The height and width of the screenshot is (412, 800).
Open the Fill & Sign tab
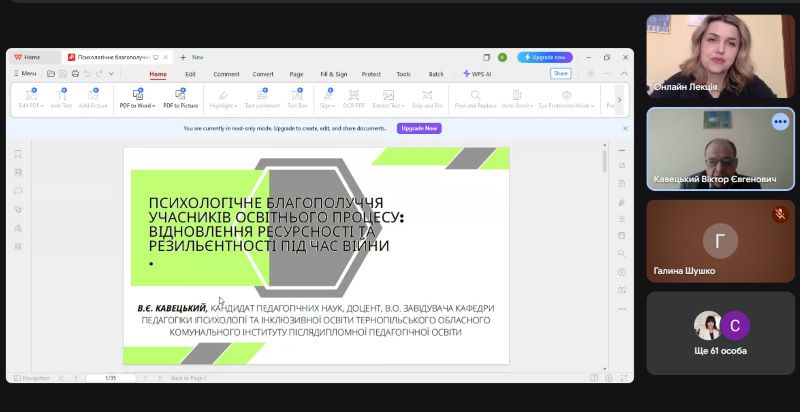(334, 74)
